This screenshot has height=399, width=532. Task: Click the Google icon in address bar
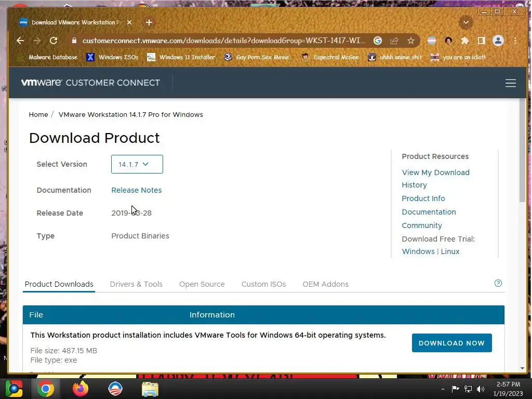pos(378,41)
